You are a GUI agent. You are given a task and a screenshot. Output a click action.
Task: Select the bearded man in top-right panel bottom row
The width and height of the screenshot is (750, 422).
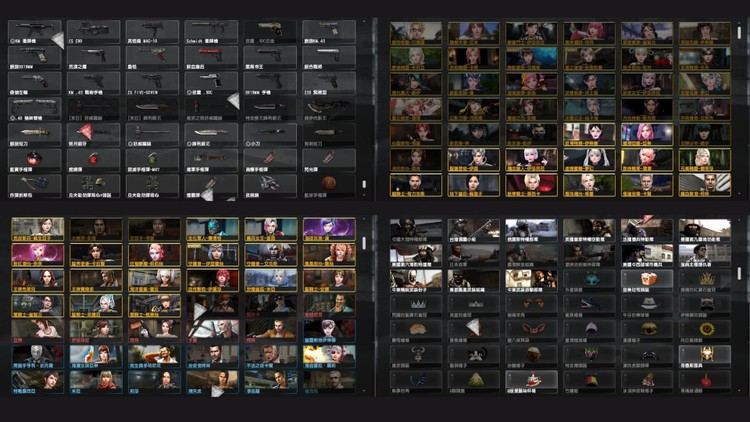click(x=416, y=186)
